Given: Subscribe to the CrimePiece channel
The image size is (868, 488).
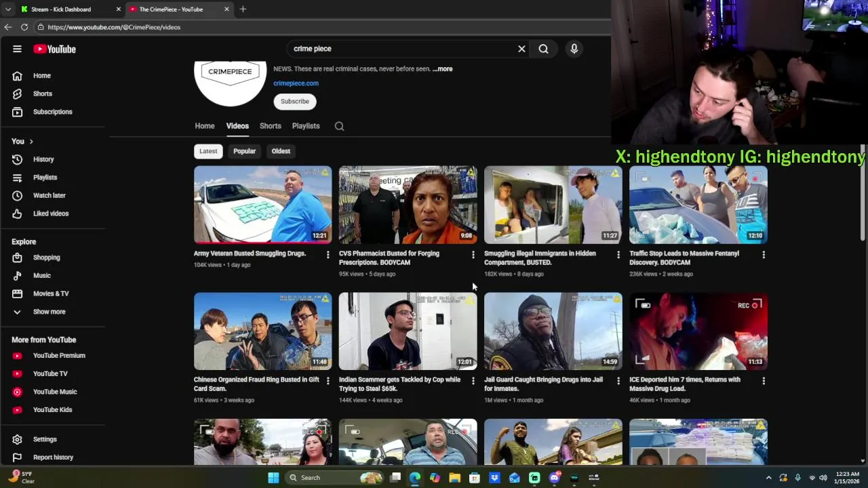Looking at the screenshot, I should pos(295,102).
